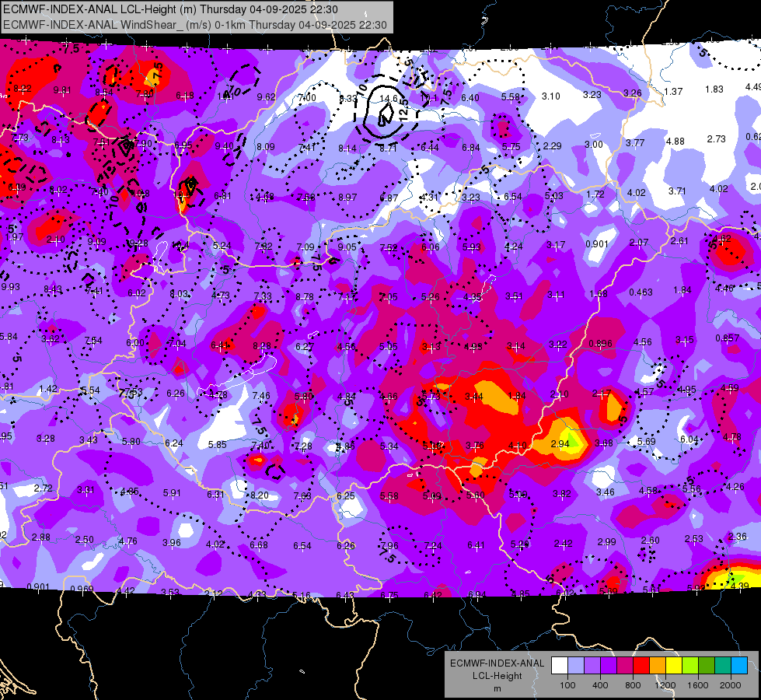Click the legend label 1200
This screenshot has width=761, height=700.
click(665, 685)
